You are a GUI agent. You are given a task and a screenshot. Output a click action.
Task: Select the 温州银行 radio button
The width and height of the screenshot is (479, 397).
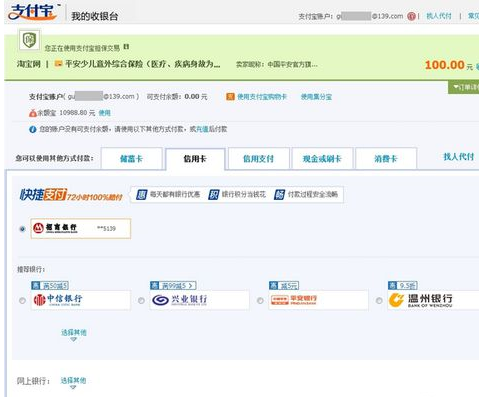(x=379, y=301)
